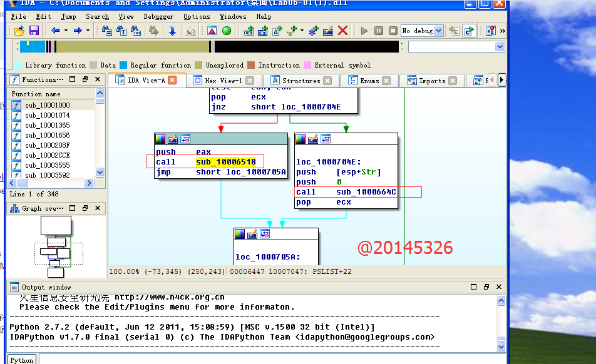Click the green circle toolbar icon
Viewport: 596px width, 364px height.
click(x=226, y=31)
